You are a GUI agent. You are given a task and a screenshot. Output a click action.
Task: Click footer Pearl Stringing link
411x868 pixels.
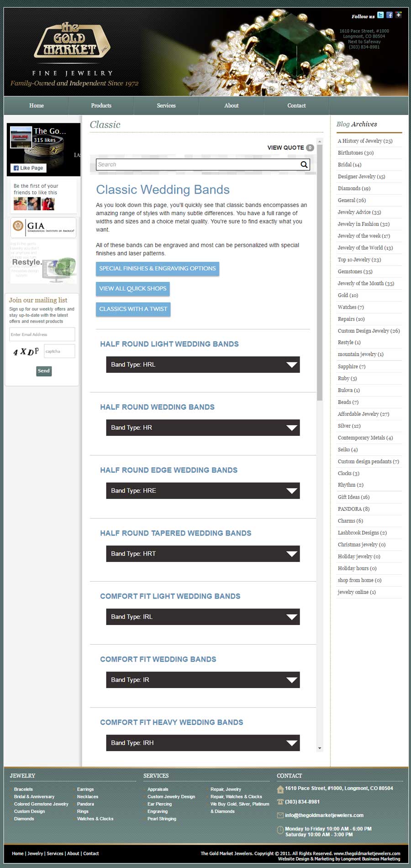(162, 819)
